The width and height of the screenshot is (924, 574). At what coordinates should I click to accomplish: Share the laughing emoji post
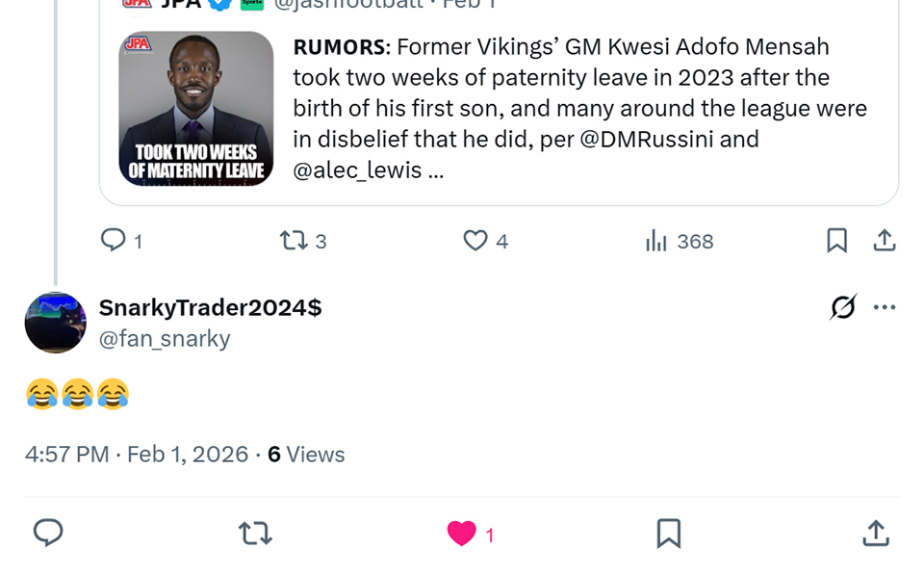[875, 533]
